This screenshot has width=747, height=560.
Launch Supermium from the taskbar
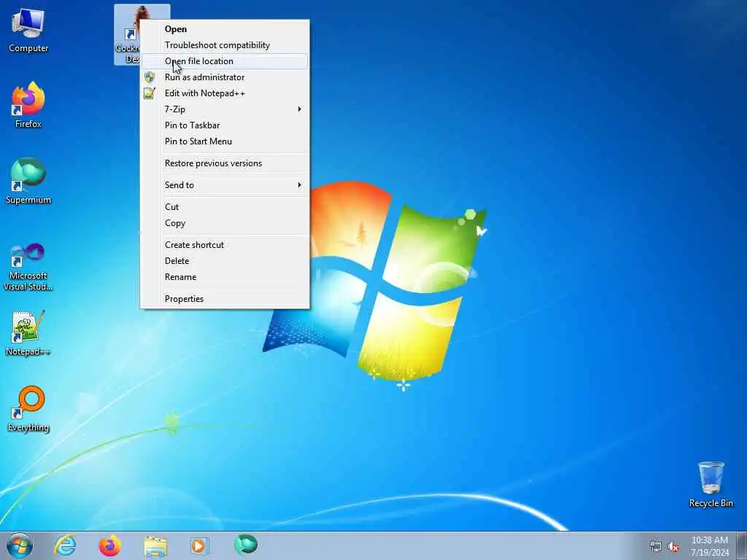tap(246, 545)
